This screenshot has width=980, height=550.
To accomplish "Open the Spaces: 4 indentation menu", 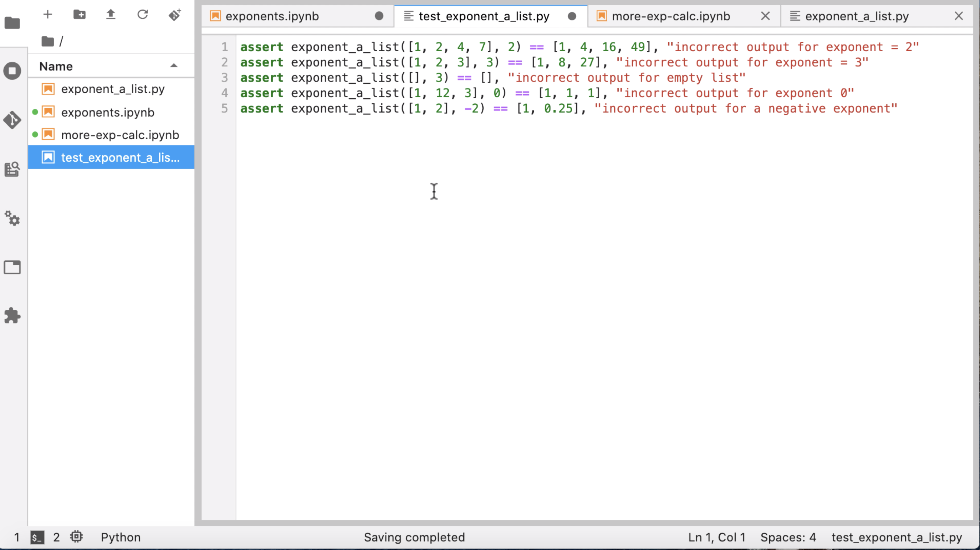I will 788,537.
